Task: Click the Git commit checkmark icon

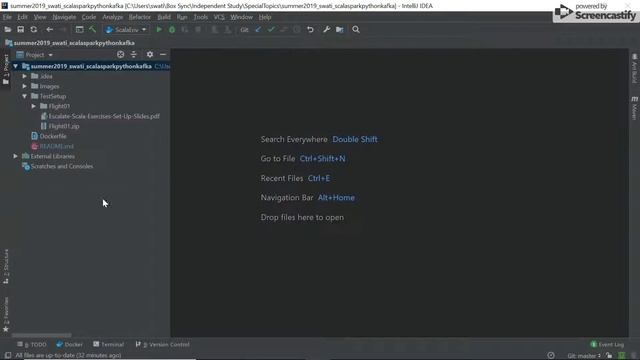Action: tap(271, 29)
